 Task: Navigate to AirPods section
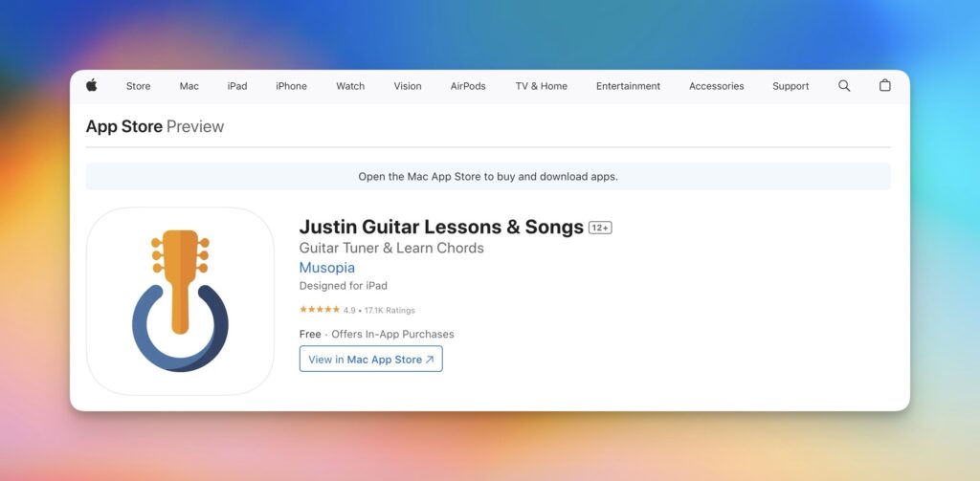(x=468, y=86)
